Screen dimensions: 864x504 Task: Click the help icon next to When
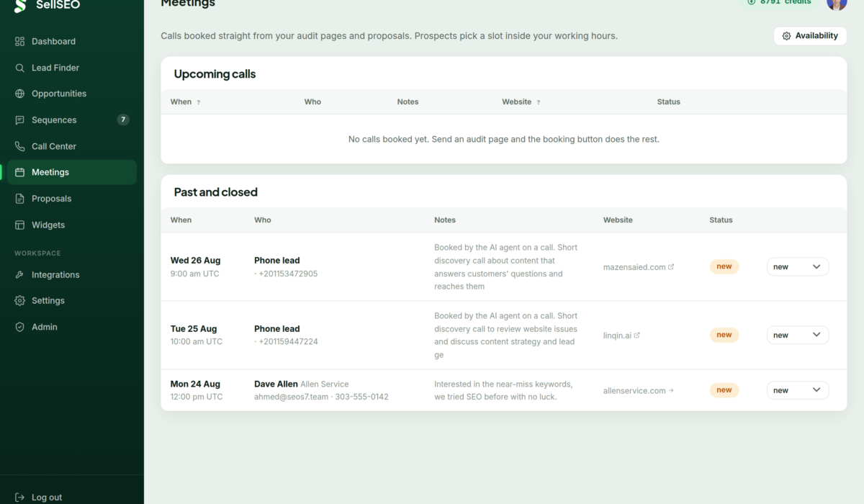click(199, 102)
